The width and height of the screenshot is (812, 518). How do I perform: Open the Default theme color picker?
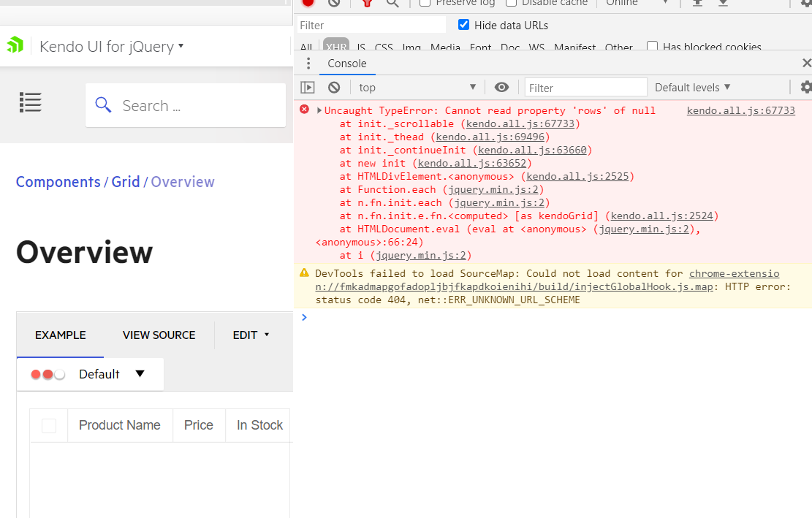pyautogui.click(x=90, y=374)
